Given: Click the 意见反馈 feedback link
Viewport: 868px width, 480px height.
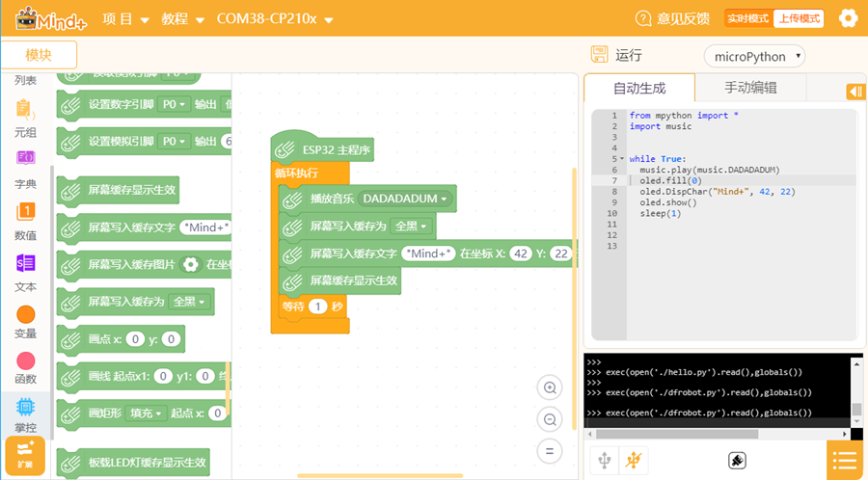Looking at the screenshot, I should pyautogui.click(x=673, y=18).
